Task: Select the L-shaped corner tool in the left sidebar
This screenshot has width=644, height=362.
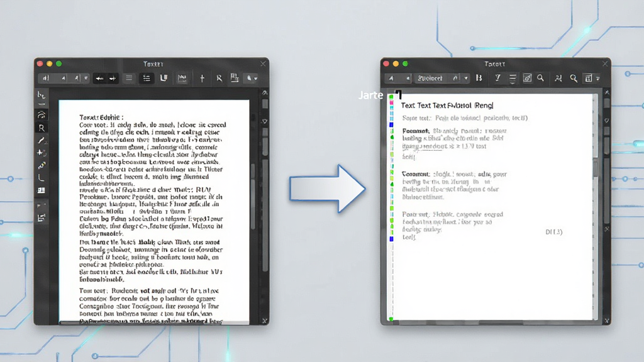Action: [x=42, y=178]
